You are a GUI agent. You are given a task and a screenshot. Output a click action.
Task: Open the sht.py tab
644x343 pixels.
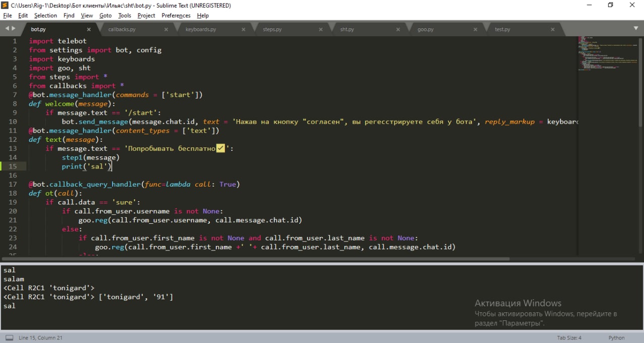(347, 30)
